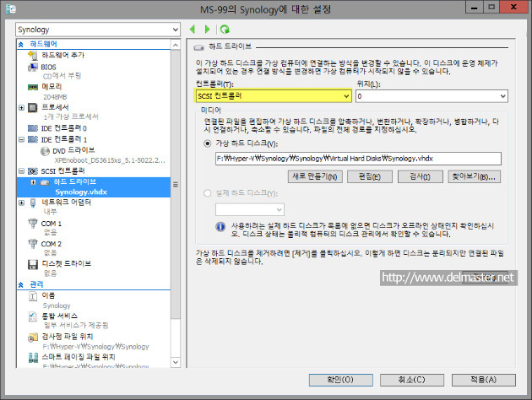Click the 검사(I) inspect button
The width and height of the screenshot is (532, 400).
(x=420, y=176)
